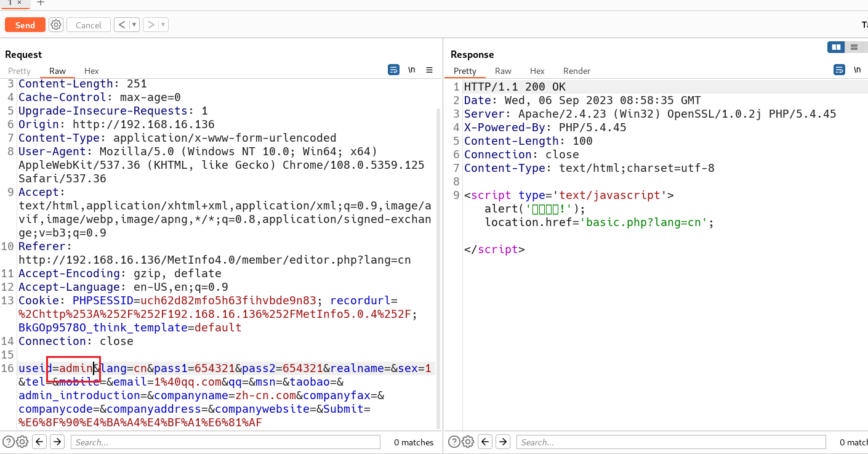Jump to previous match in Response search
The height and width of the screenshot is (454, 868).
[x=485, y=442]
